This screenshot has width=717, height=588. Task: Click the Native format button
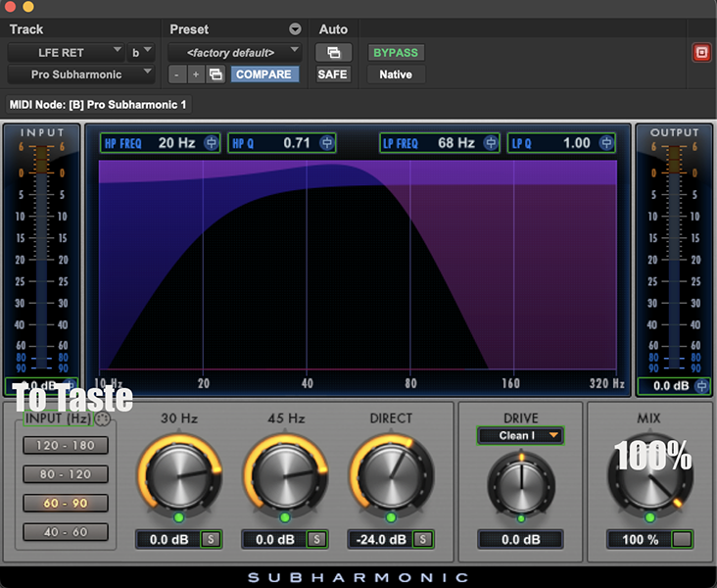pyautogui.click(x=396, y=74)
